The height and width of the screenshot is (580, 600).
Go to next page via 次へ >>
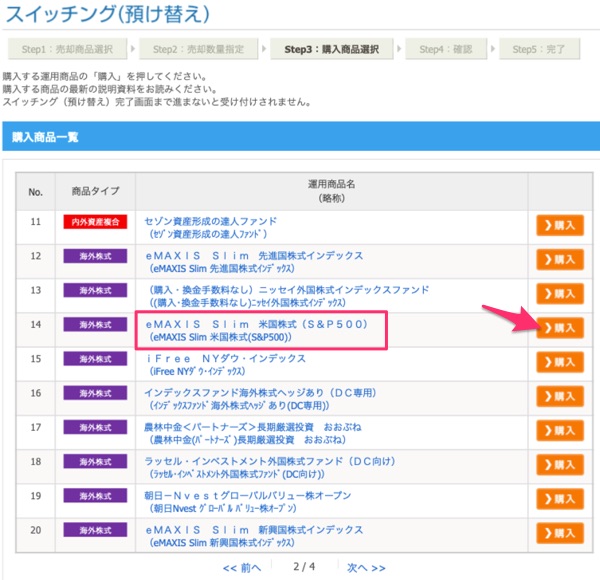tap(366, 568)
